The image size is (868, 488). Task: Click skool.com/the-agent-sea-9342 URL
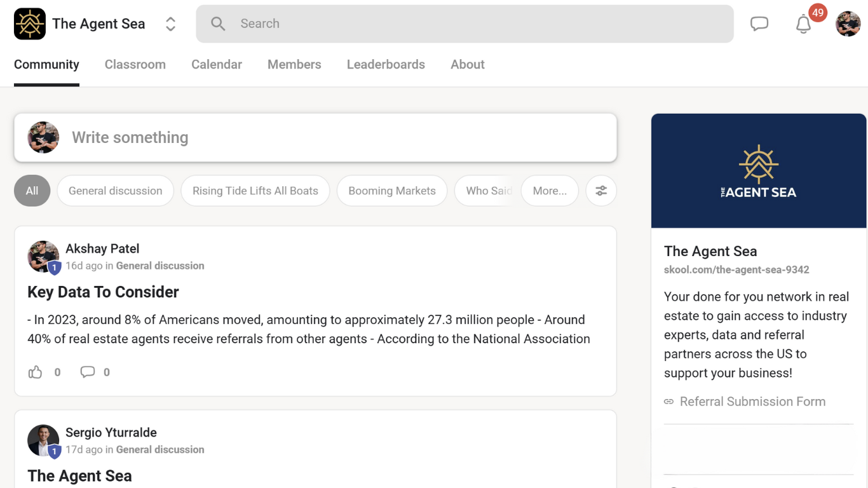pyautogui.click(x=736, y=269)
